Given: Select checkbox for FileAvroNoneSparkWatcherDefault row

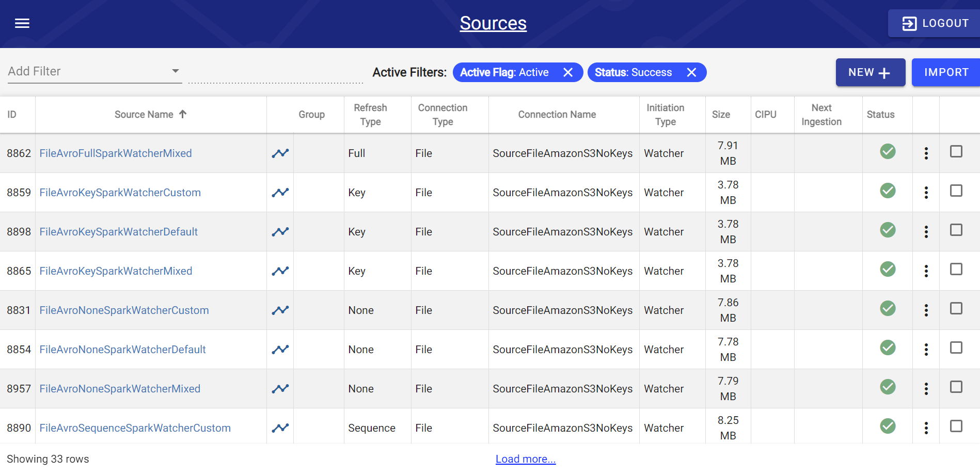Looking at the screenshot, I should pos(956,347).
